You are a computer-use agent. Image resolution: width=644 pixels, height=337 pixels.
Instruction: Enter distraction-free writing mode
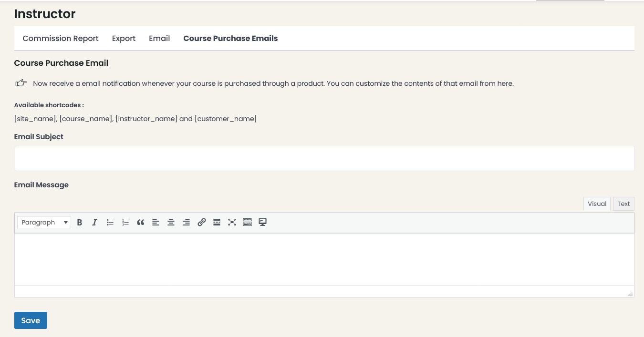[232, 222]
